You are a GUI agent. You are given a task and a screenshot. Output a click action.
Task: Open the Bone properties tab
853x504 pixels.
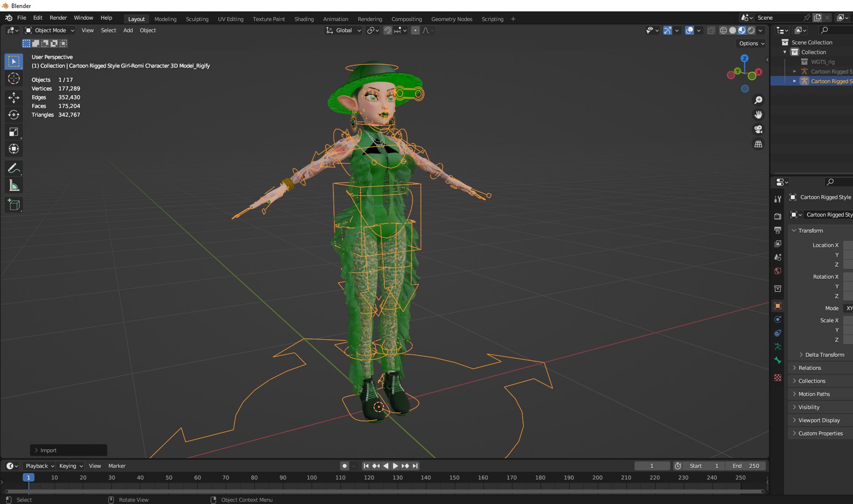777,360
